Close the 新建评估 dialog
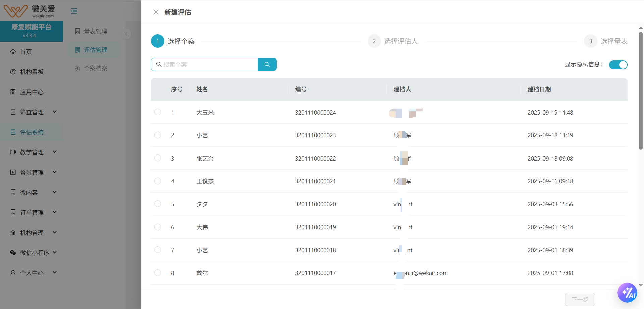The height and width of the screenshot is (309, 644). 155,12
